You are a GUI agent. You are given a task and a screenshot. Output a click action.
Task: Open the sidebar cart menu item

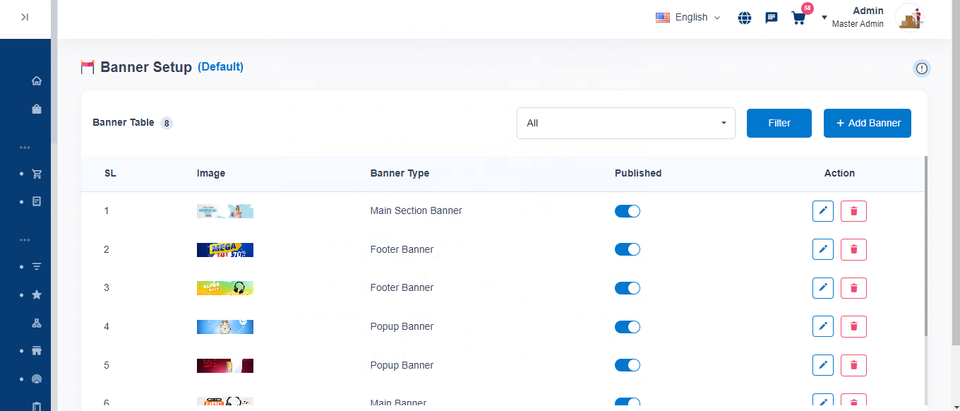coord(37,173)
